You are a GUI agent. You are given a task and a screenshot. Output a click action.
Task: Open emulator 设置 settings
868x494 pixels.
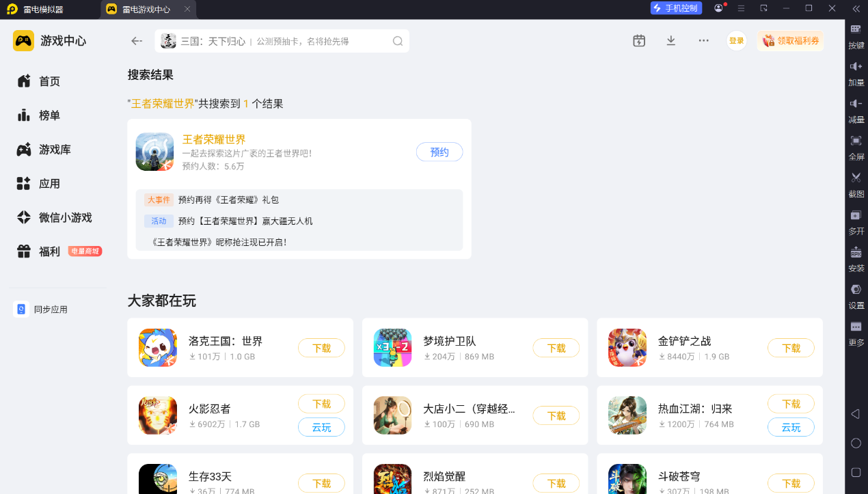[x=856, y=296]
